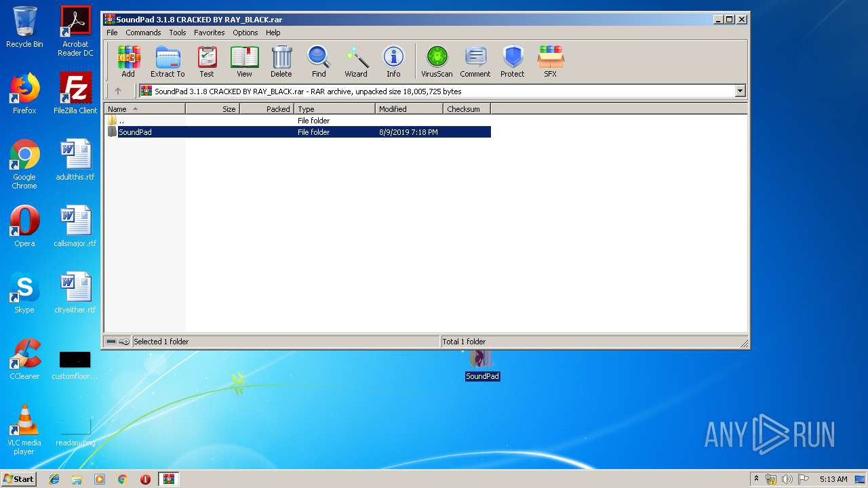Run the Test archive tool

[x=207, y=62]
